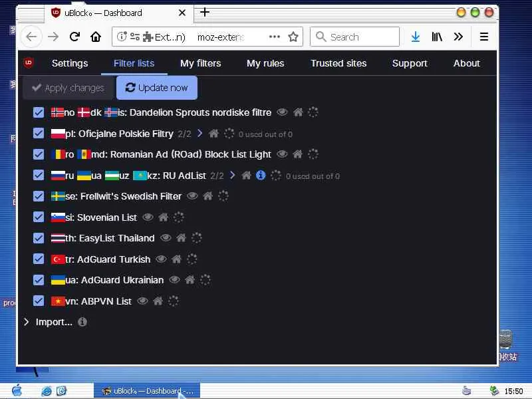This screenshot has width=532, height=399.
Task: Toggle Romanian Ad Block List Light checkbox
Action: [x=39, y=154]
